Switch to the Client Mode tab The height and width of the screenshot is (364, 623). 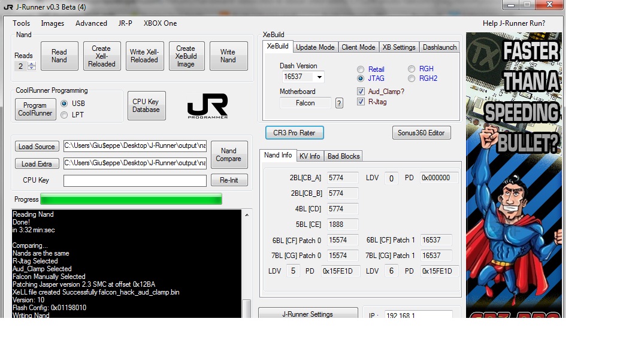(x=358, y=47)
